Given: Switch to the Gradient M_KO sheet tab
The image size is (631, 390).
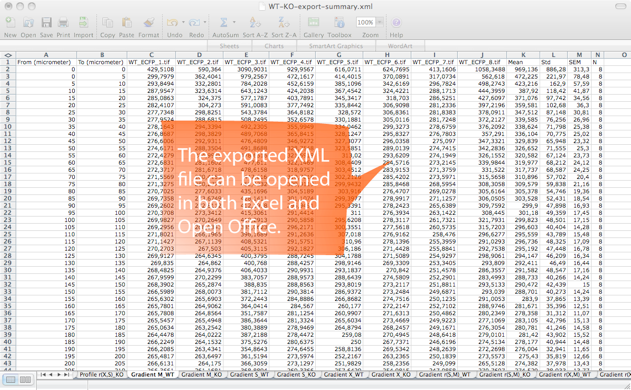Looking at the screenshot, I should coord(202,374).
